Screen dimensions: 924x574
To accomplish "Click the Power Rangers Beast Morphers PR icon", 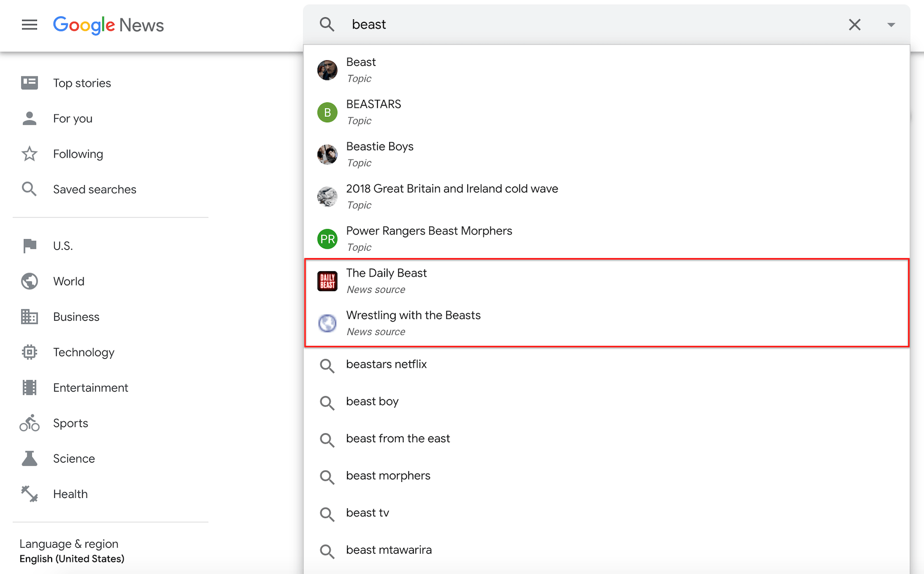I will [327, 239].
